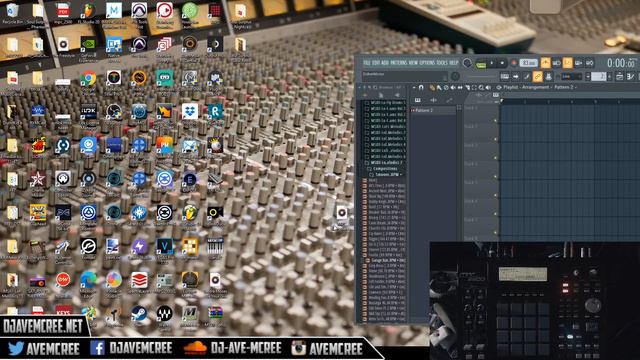Select the playlist select tool

coord(474,87)
